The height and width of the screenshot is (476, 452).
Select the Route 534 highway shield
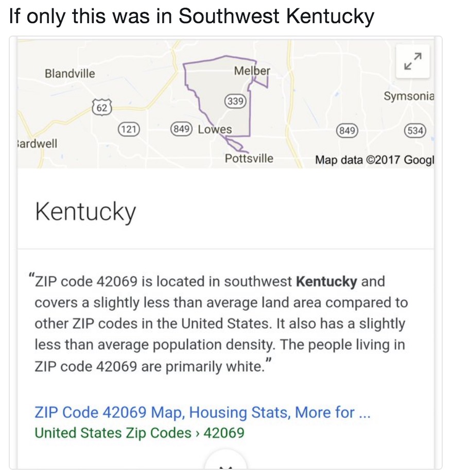coord(415,131)
